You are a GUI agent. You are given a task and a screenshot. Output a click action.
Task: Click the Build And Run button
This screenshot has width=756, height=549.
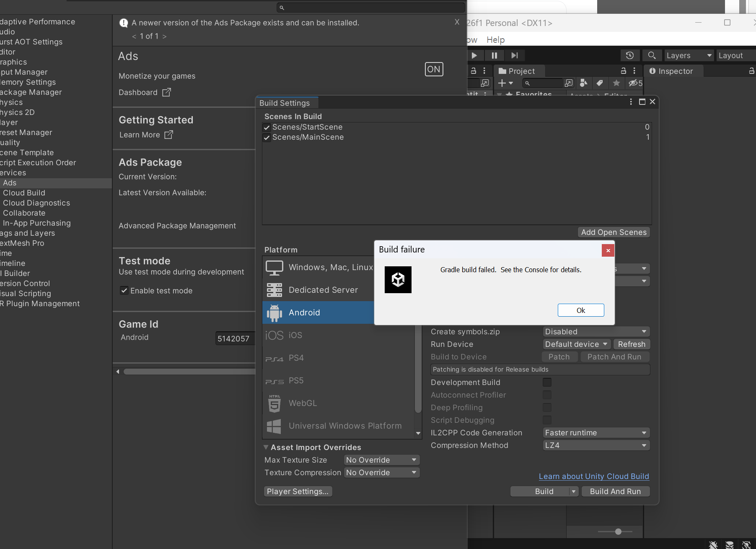(x=616, y=492)
